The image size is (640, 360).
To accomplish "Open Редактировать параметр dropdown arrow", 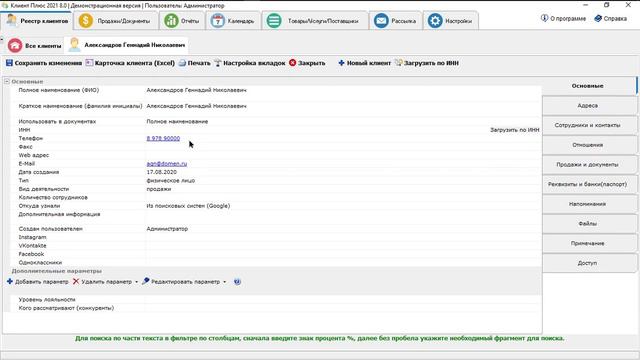I will (x=224, y=282).
